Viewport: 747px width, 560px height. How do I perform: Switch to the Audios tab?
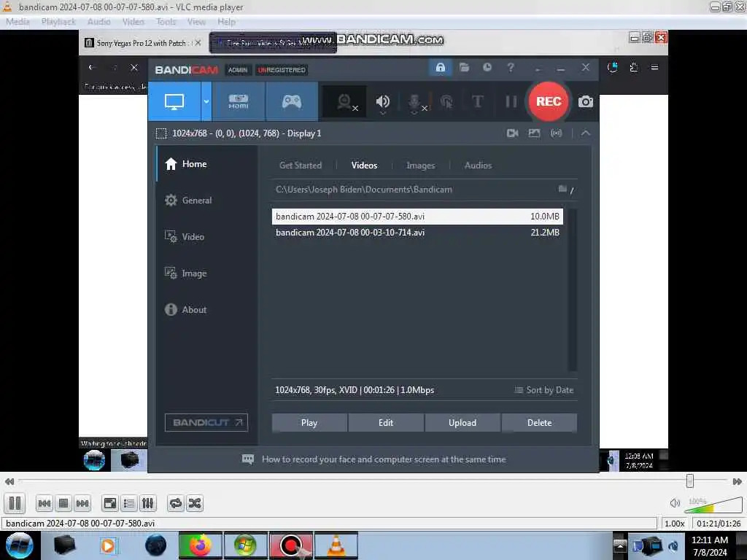point(478,166)
